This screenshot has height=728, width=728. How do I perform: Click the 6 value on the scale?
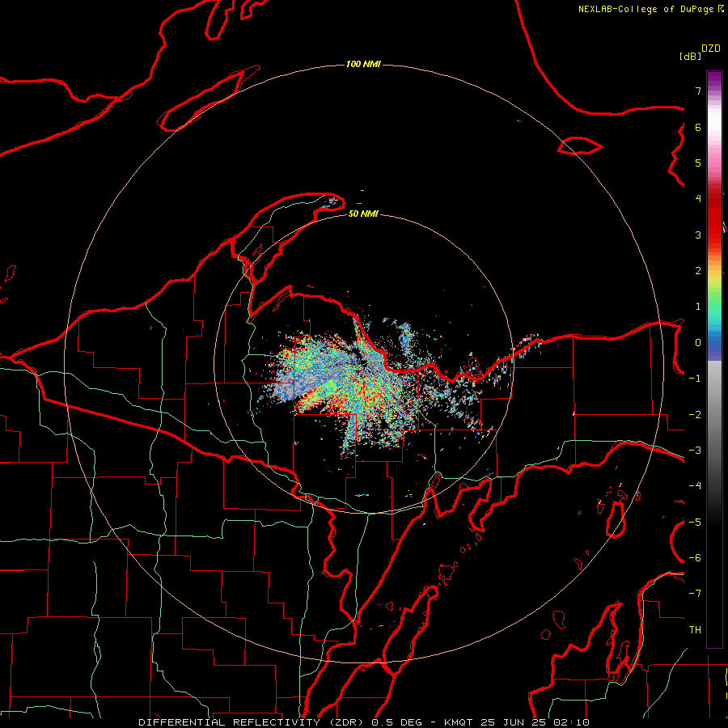coord(698,127)
